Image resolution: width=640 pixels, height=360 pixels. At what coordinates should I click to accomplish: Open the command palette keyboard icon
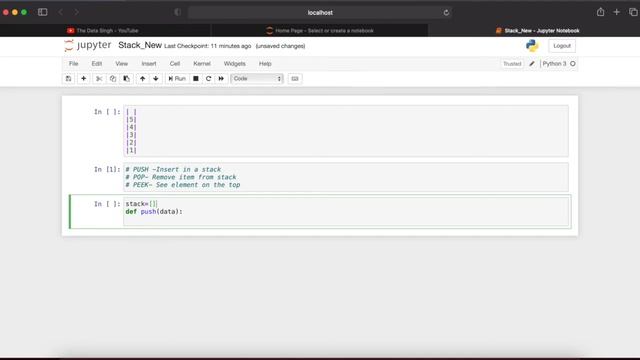(295, 78)
